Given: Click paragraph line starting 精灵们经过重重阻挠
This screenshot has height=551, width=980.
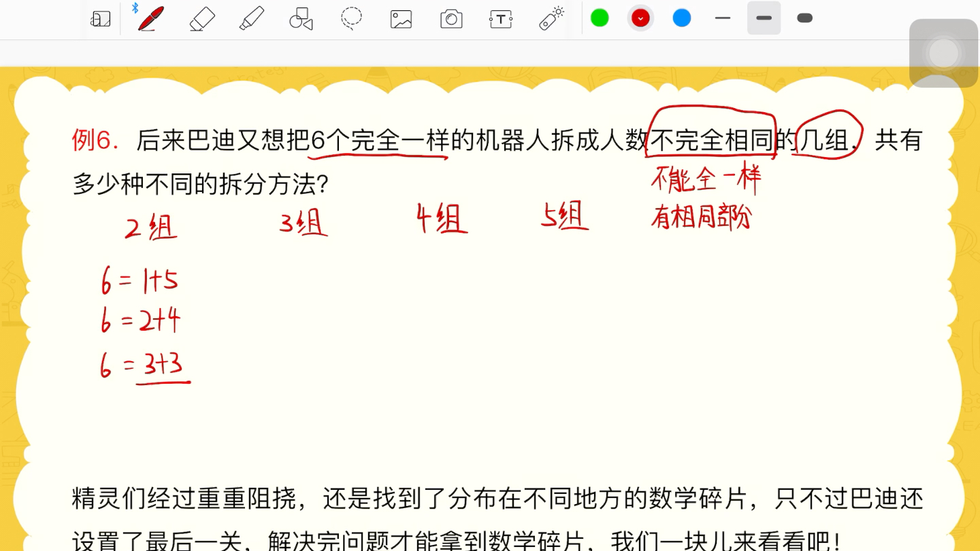Looking at the screenshot, I should click(x=497, y=499).
